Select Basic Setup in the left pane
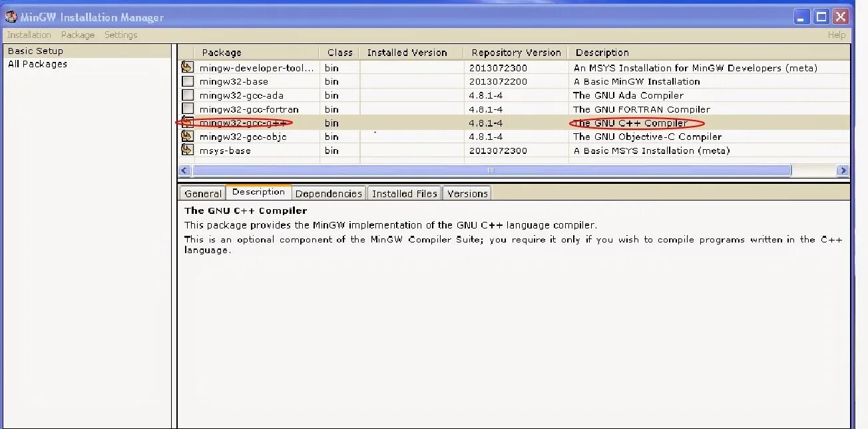 click(35, 51)
